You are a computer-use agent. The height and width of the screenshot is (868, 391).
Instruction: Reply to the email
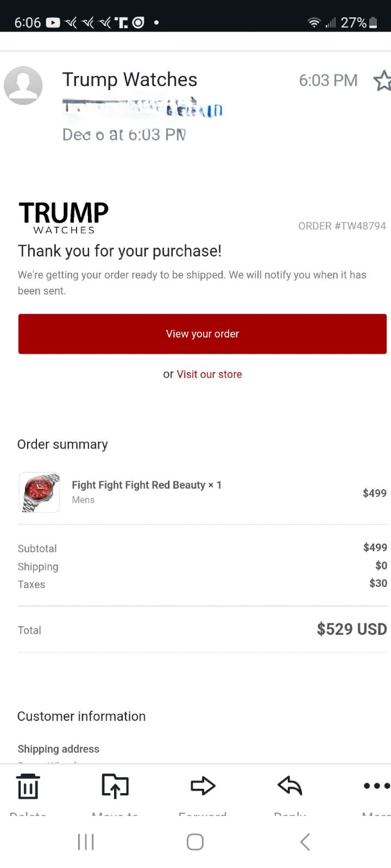(290, 786)
